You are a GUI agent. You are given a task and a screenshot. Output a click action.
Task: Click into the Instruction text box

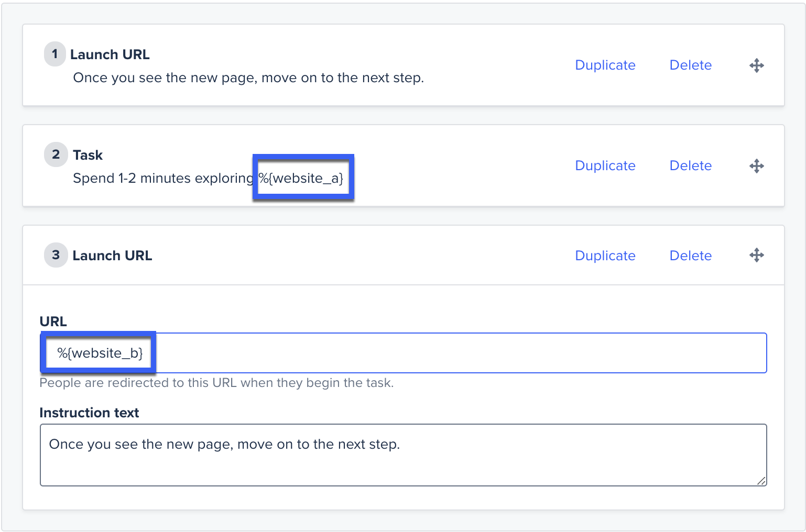pyautogui.click(x=404, y=455)
